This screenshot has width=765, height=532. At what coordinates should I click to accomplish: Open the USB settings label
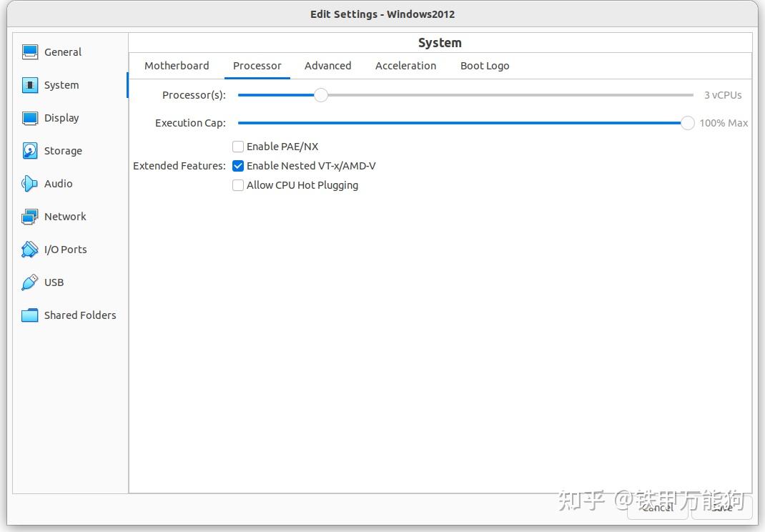tap(54, 282)
